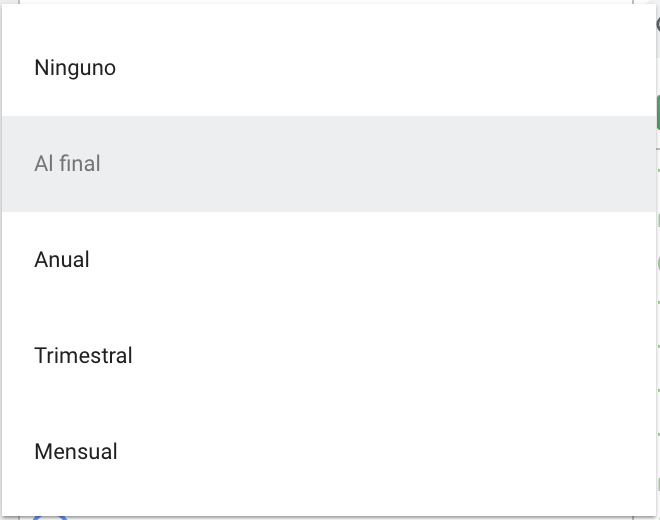Click the grey-shaded Al final row
This screenshot has width=660, height=520.
pyautogui.click(x=330, y=164)
